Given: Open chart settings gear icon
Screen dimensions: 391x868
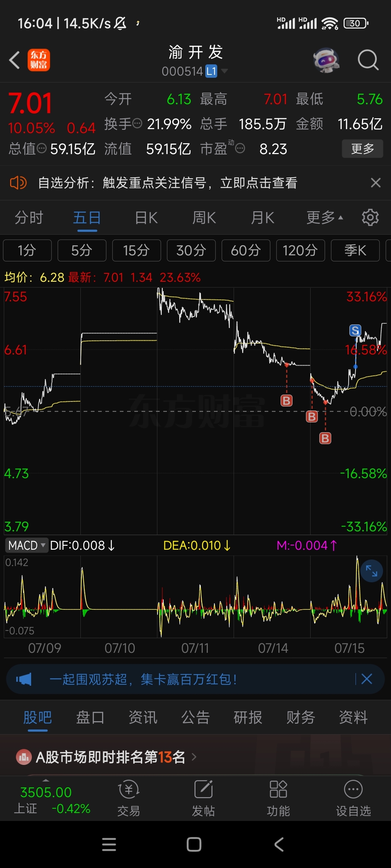Looking at the screenshot, I should [x=370, y=218].
